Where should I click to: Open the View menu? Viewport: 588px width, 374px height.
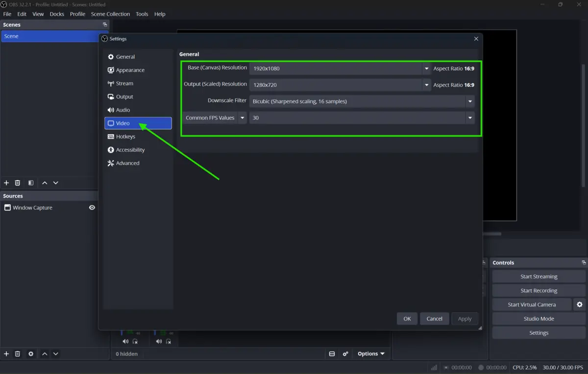coord(38,14)
